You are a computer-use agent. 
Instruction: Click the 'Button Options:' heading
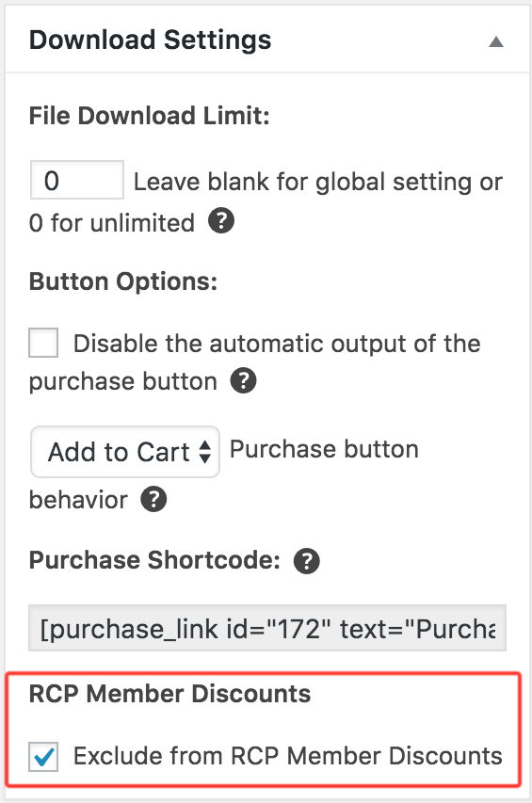click(x=123, y=281)
